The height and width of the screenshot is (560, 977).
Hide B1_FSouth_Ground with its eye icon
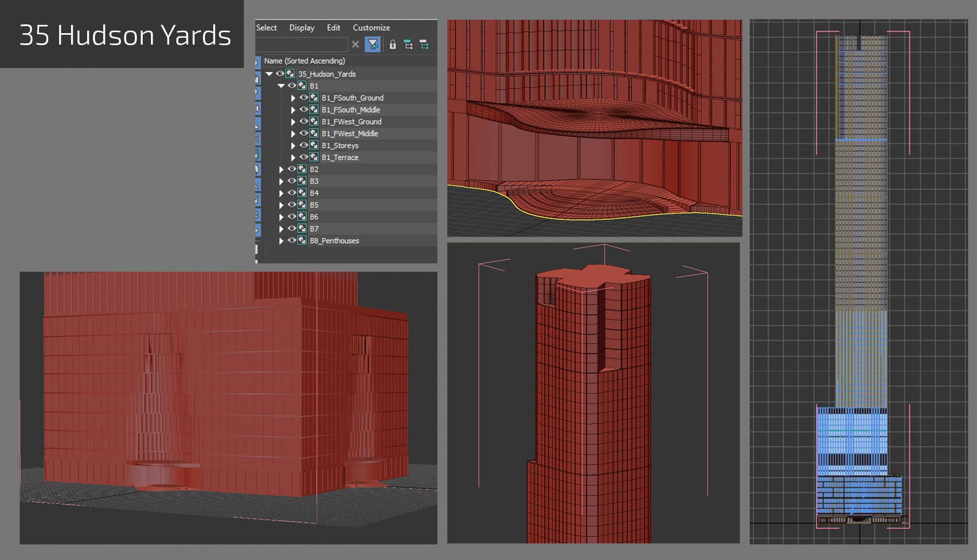pyautogui.click(x=304, y=97)
